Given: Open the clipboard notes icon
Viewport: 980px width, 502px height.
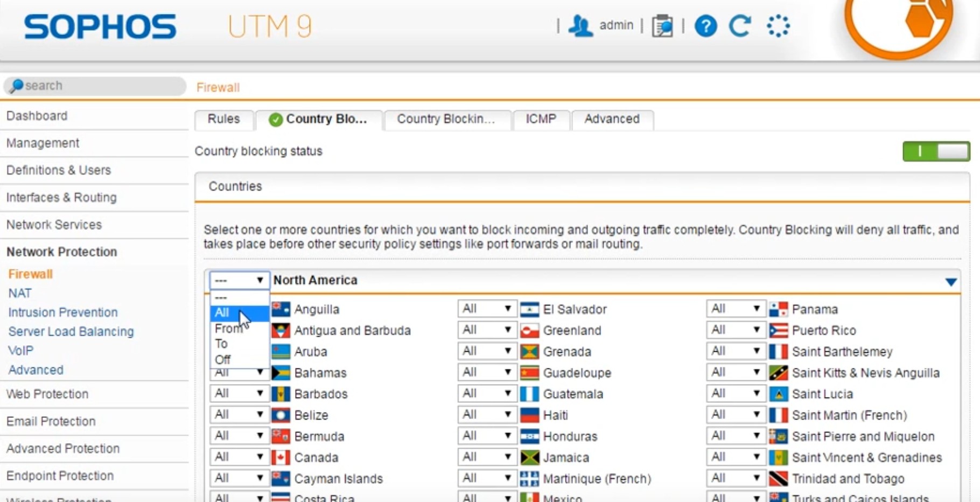Looking at the screenshot, I should pos(662,25).
